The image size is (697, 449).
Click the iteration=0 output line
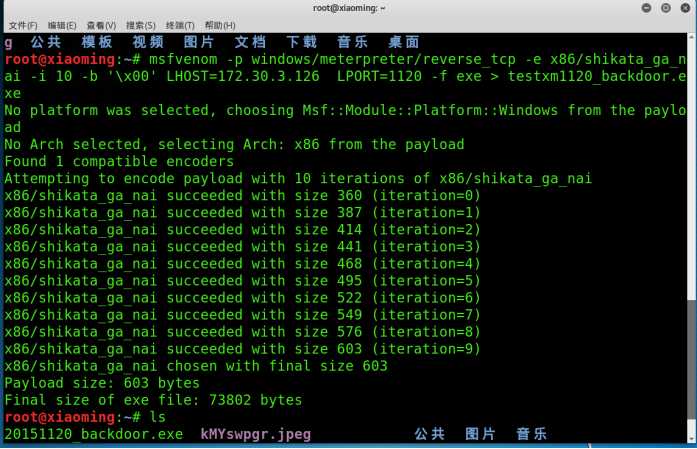click(243, 196)
